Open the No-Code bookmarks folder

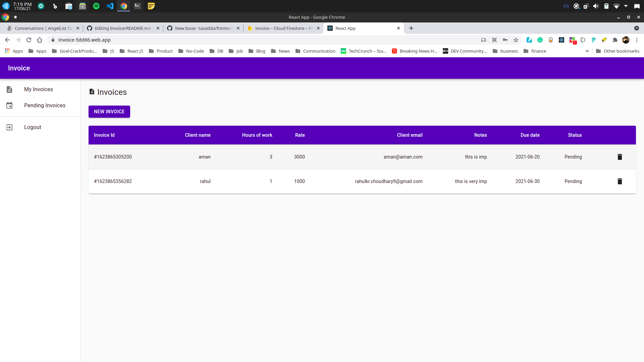tap(191, 51)
